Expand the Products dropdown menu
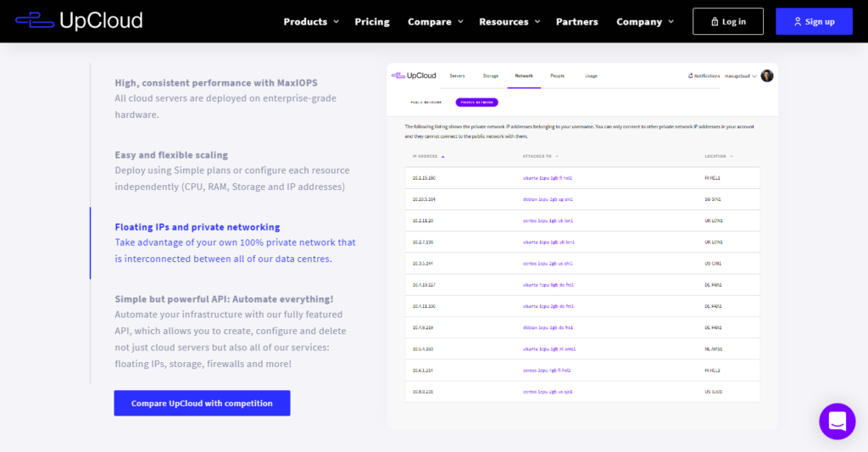Viewport: 868px width, 452px height. pos(310,21)
